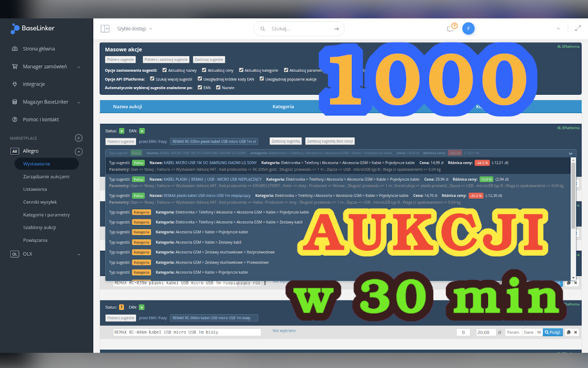Click the Pomoc i kontakt question icon
The image size is (588, 368).
[14, 120]
